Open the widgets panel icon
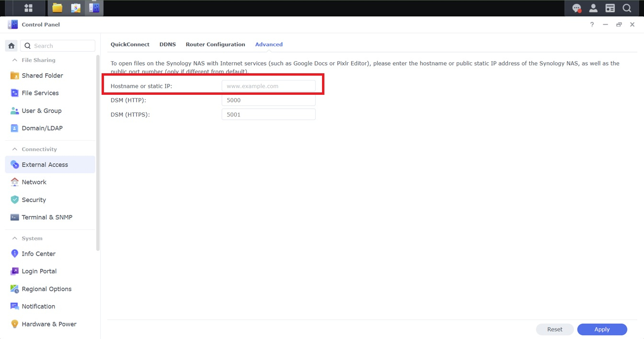The height and width of the screenshot is (339, 644). (x=610, y=8)
